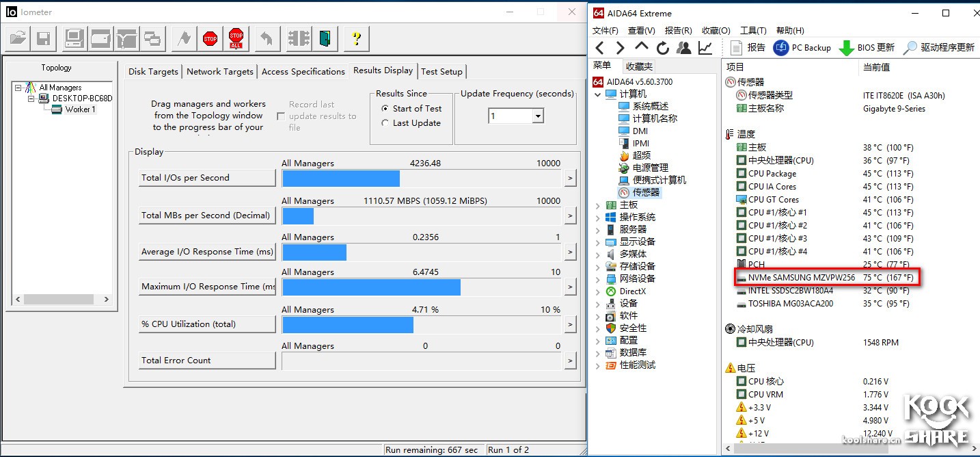The height and width of the screenshot is (457, 980).
Task: Open the Update Frequency dropdown
Action: tap(538, 116)
